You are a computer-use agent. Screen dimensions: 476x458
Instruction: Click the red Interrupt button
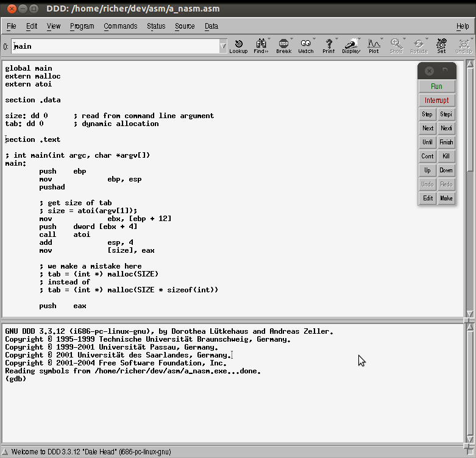pos(437,100)
